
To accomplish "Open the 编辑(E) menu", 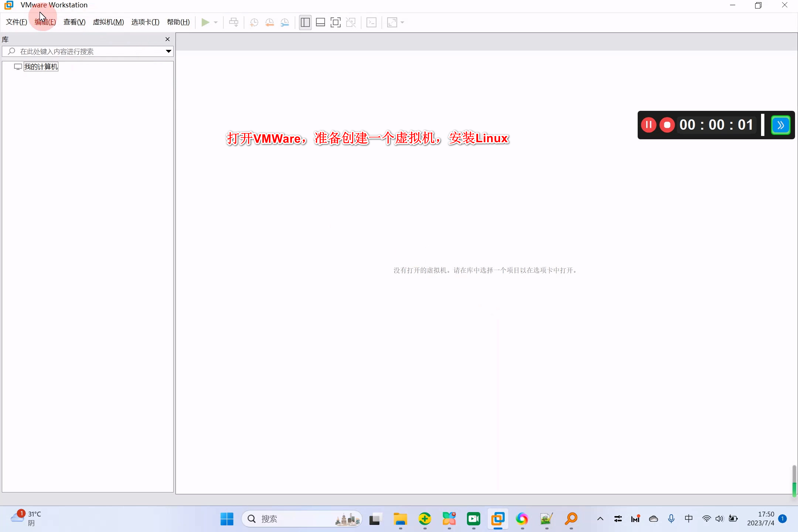I will click(45, 22).
